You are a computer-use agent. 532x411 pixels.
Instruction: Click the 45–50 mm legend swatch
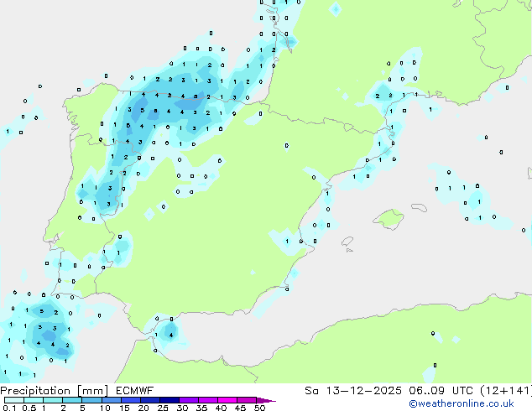point(247,400)
